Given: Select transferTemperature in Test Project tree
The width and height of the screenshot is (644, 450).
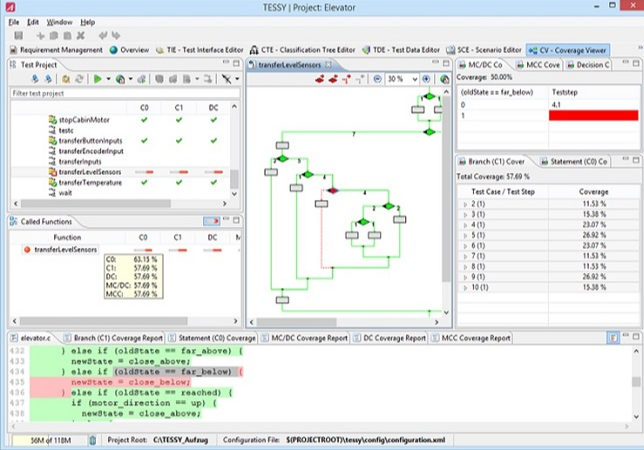Looking at the screenshot, I should (x=90, y=182).
